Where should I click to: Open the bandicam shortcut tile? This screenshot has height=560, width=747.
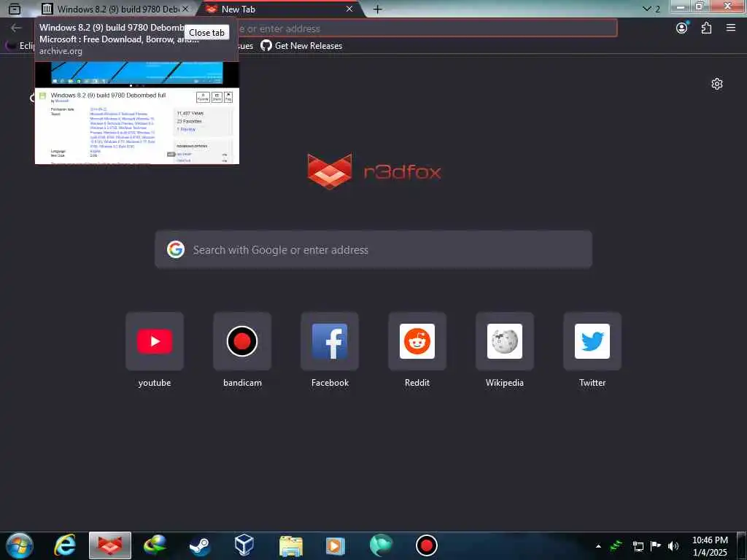click(242, 341)
